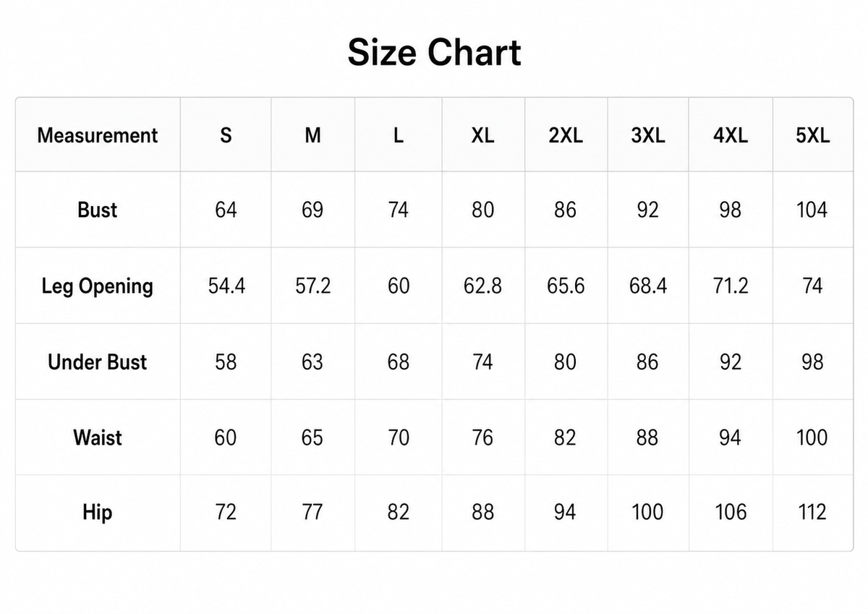Click the Size Chart title
This screenshot has width=868, height=614.
point(434,53)
